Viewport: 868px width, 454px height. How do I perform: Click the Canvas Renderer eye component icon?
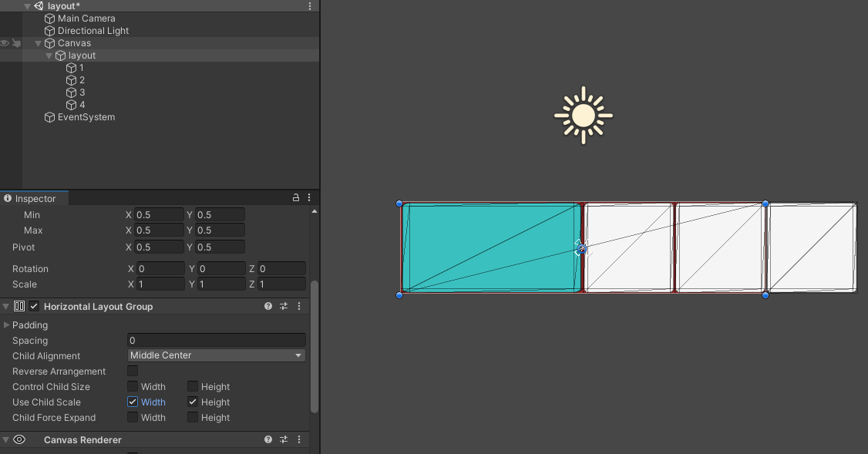[x=19, y=439]
